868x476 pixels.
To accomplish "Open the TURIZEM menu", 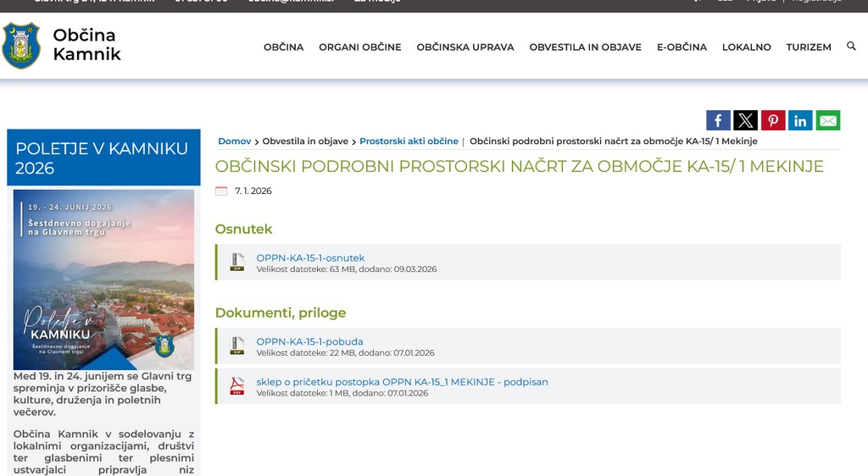I will click(808, 47).
